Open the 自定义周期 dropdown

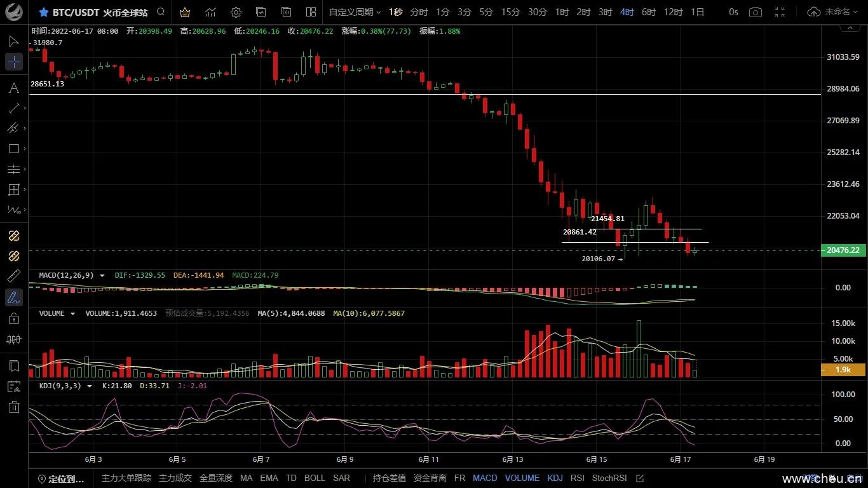tap(355, 12)
